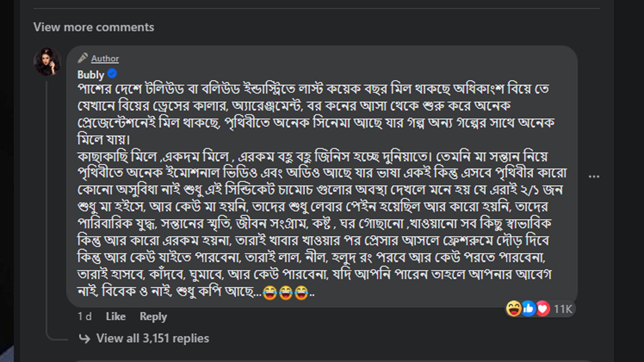Open Bubly's profile picture thumbnail
Image resolution: width=644 pixels, height=362 pixels.
point(47,62)
